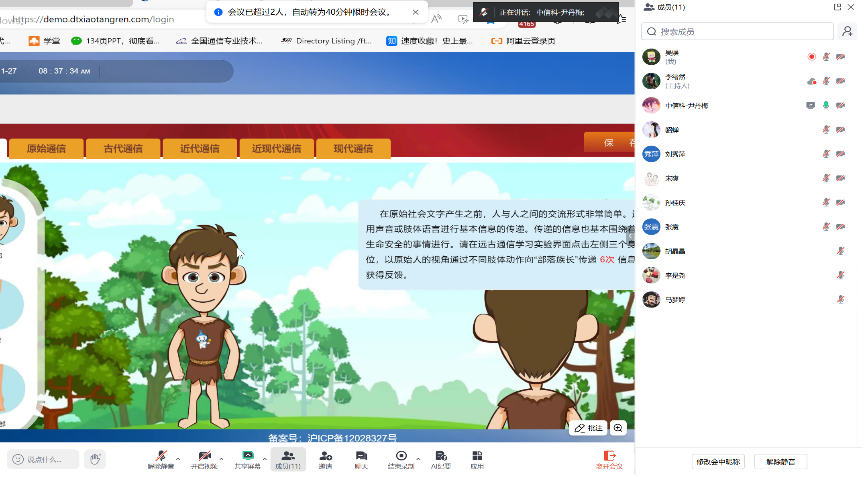Click the 离开会议 leave meeting button
The width and height of the screenshot is (864, 477).
pyautogui.click(x=609, y=459)
